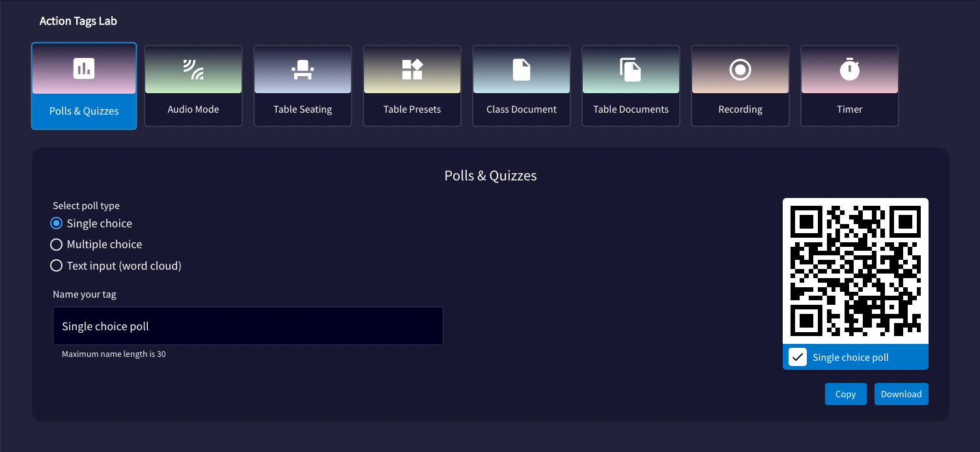Toggle the Single choice poll checkbox under QR code
Image resolution: width=980 pixels, height=452 pixels.
798,357
